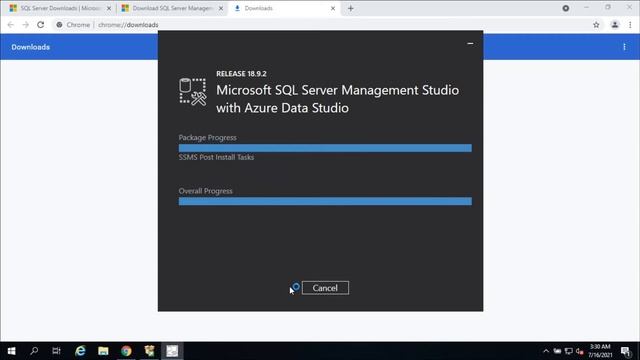Click the Downloads page heading

[x=31, y=47]
